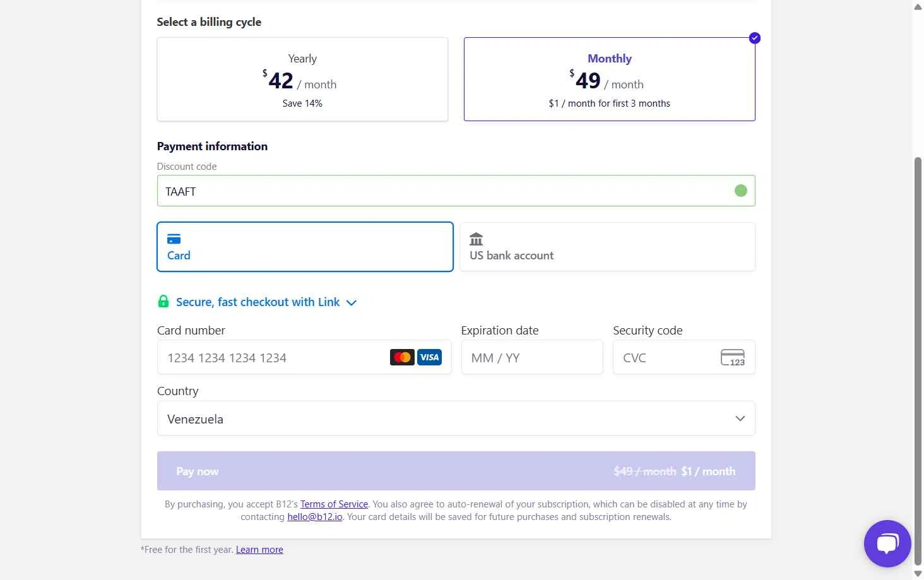The height and width of the screenshot is (580, 924).
Task: Click '$1 / month for first 3 months' text
Action: [609, 104]
